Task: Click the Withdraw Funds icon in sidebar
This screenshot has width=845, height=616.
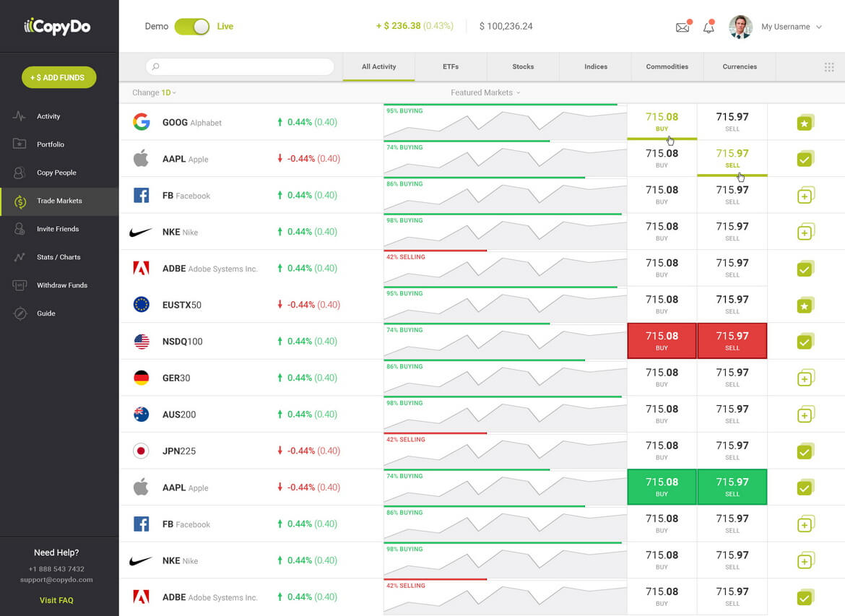Action: pyautogui.click(x=19, y=285)
